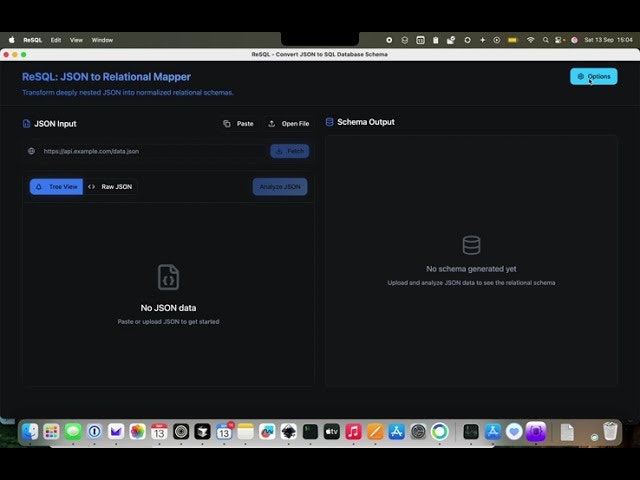Open the View menu
640x480 pixels.
pos(76,40)
